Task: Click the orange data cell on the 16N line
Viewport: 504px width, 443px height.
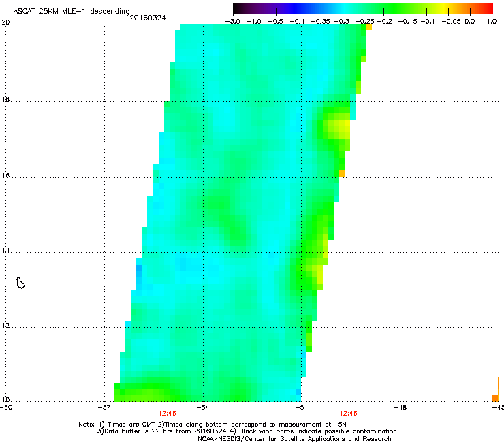Action: pos(342,173)
